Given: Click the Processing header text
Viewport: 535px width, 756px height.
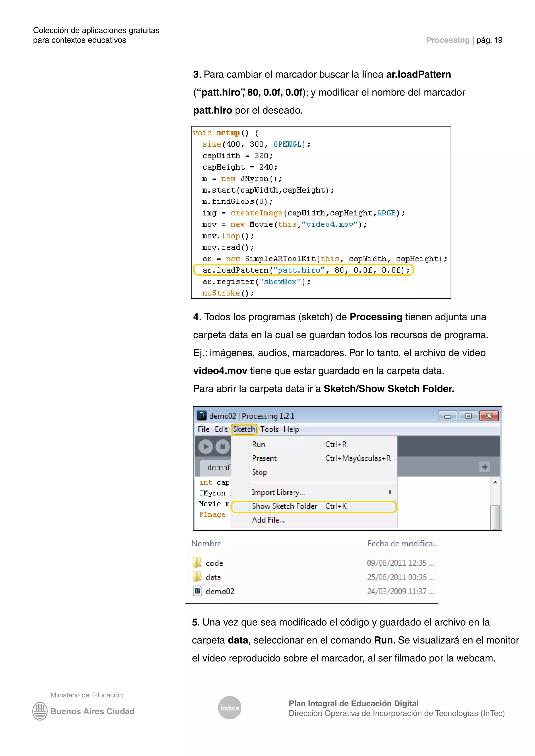Looking at the screenshot, I should [x=448, y=40].
